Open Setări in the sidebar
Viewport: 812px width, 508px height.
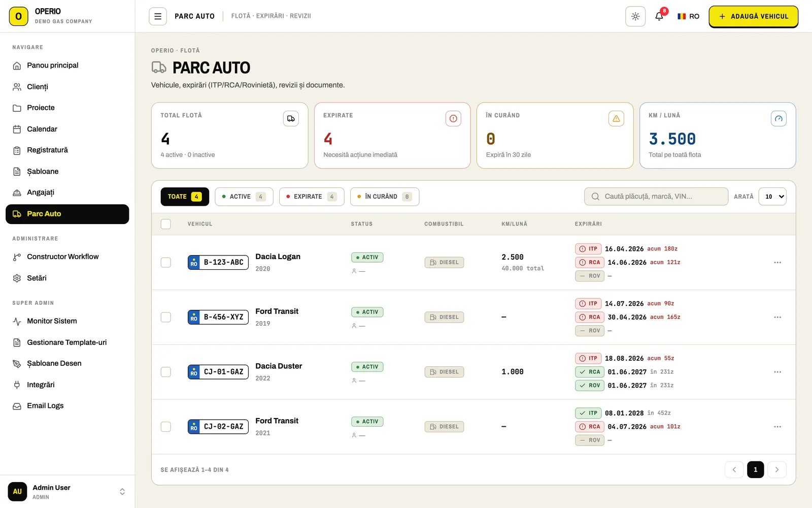[67, 278]
